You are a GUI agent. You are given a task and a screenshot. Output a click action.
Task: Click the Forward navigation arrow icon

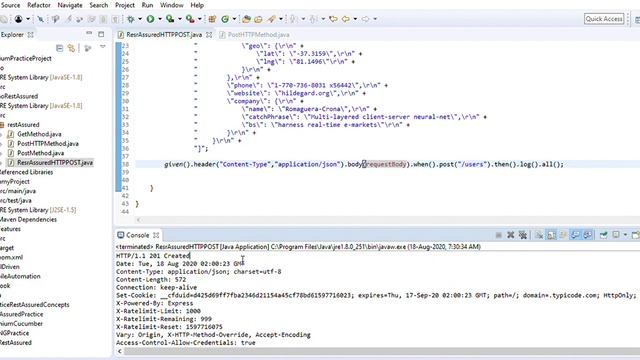pos(365,19)
